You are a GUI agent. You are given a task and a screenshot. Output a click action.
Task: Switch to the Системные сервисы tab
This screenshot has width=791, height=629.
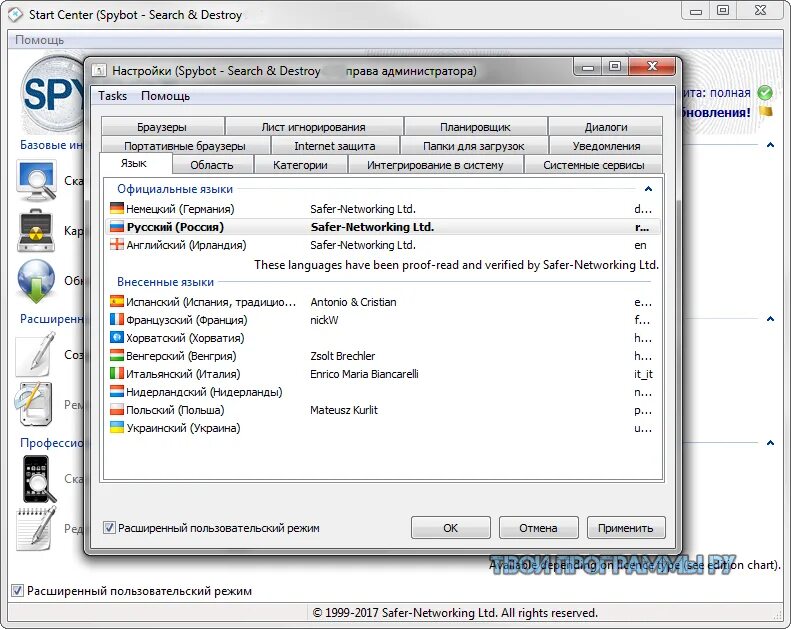pyautogui.click(x=593, y=165)
